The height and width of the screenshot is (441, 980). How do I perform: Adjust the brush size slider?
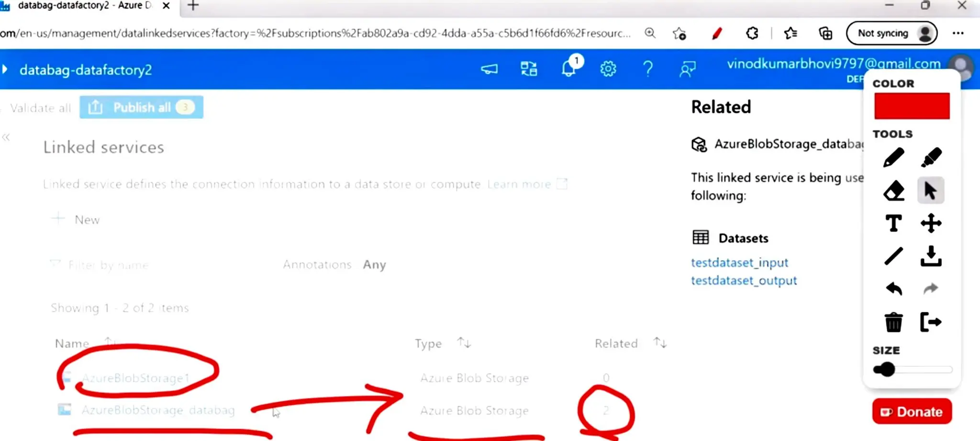[912, 370]
